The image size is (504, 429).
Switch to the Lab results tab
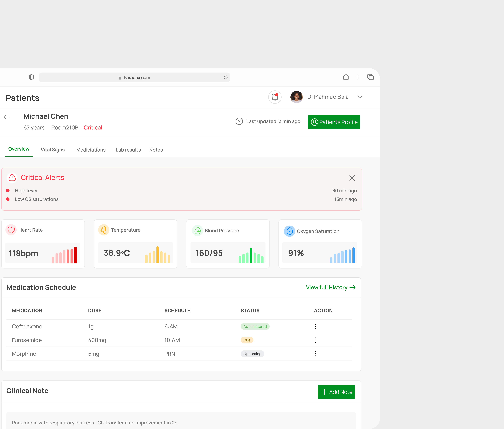tap(128, 150)
